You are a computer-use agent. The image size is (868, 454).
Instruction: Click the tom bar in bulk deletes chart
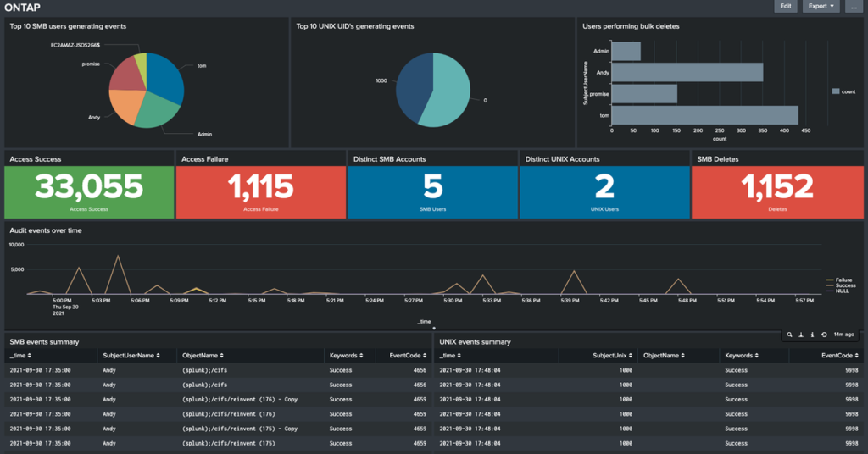pyautogui.click(x=704, y=115)
